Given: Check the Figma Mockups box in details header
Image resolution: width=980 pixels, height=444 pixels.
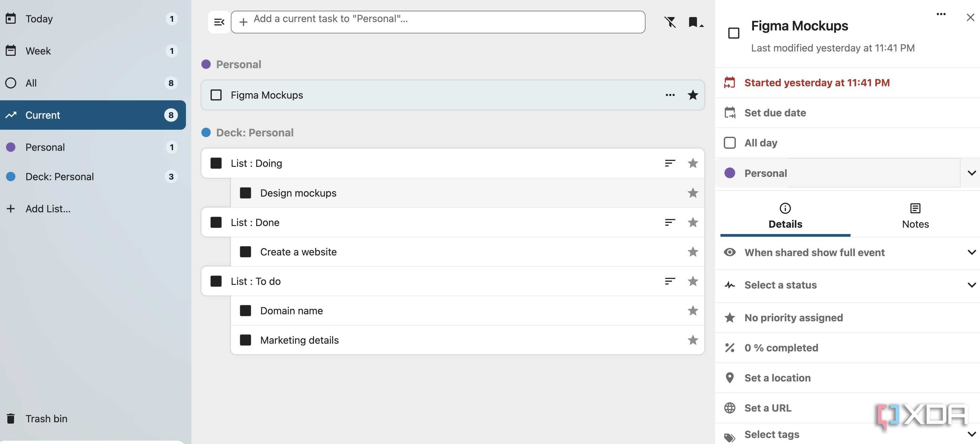Looking at the screenshot, I should click(733, 33).
